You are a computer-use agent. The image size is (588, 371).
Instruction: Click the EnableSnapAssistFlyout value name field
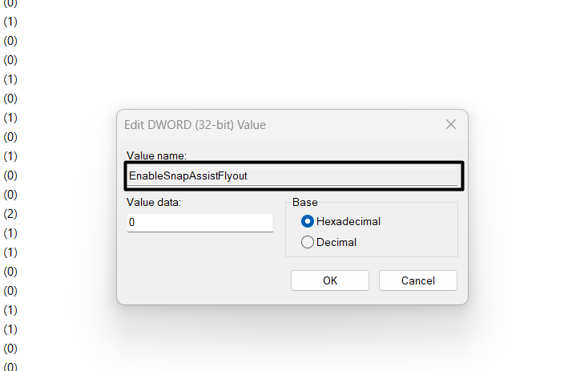(293, 175)
